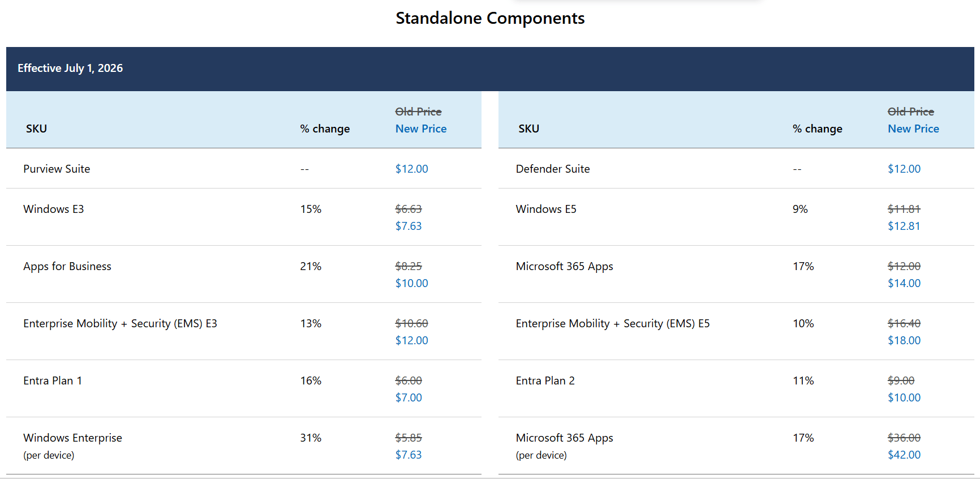This screenshot has height=479, width=980.
Task: Click the Defender Suite $12.00 price
Action: coord(904,169)
